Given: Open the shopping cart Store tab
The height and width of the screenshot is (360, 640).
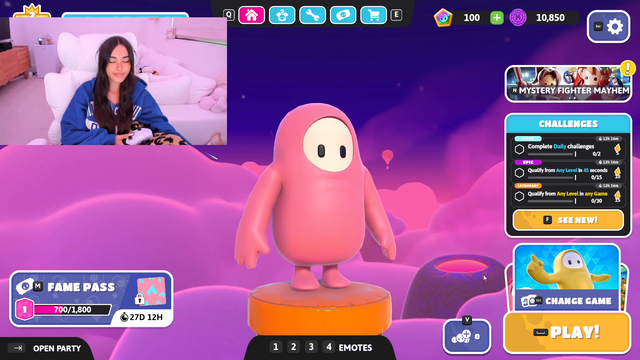Looking at the screenshot, I should click(373, 16).
